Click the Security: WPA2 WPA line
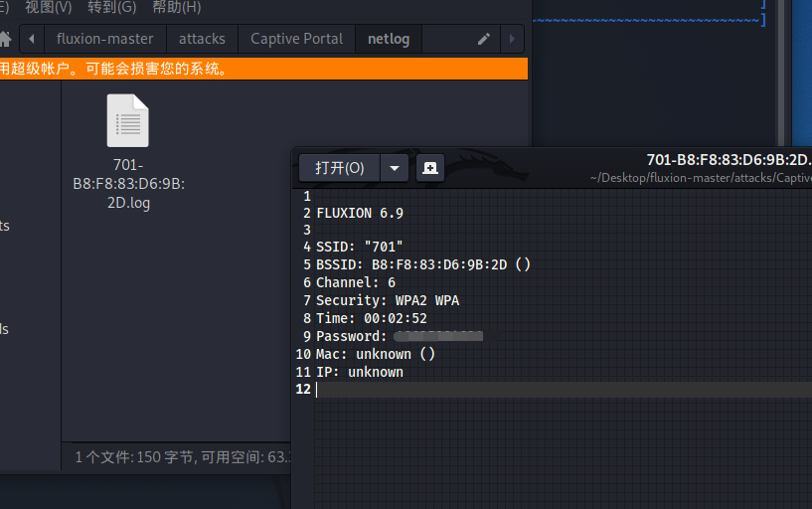The height and width of the screenshot is (509, 812). coord(388,300)
